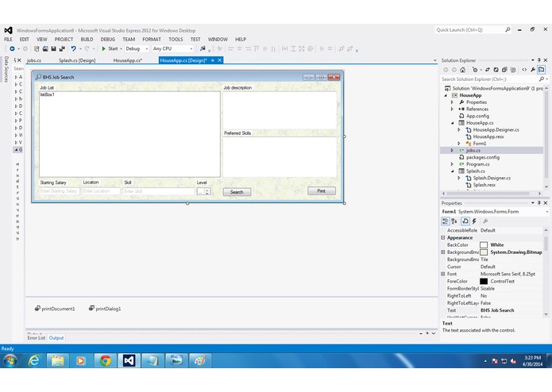Select HouseApp.resx in Solution Explorer
552x392 pixels.
(x=488, y=136)
